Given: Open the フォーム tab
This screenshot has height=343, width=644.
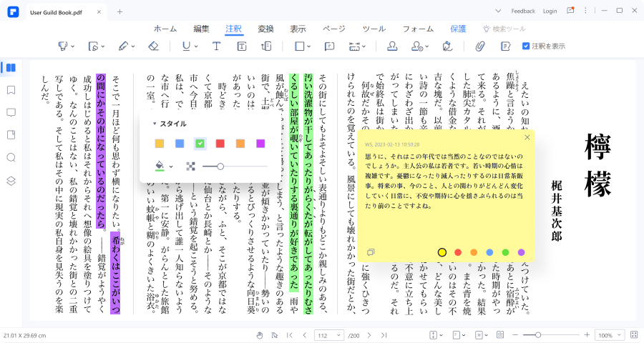Looking at the screenshot, I should 418,29.
